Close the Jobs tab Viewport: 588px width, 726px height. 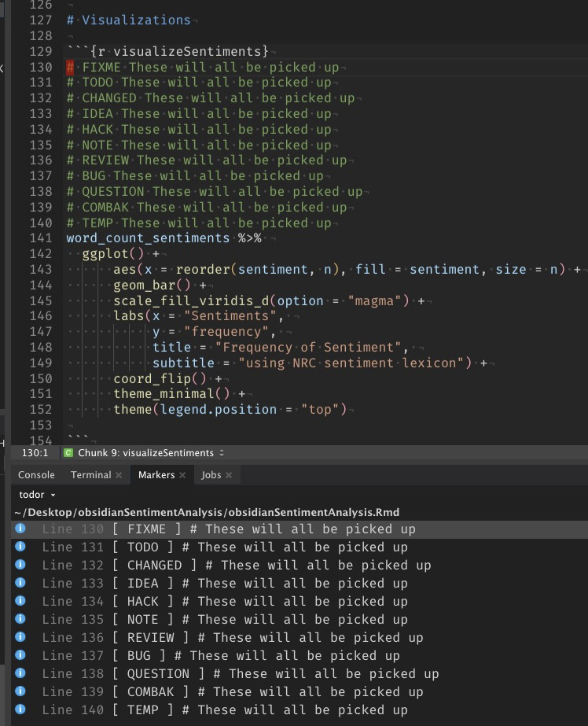coord(229,475)
